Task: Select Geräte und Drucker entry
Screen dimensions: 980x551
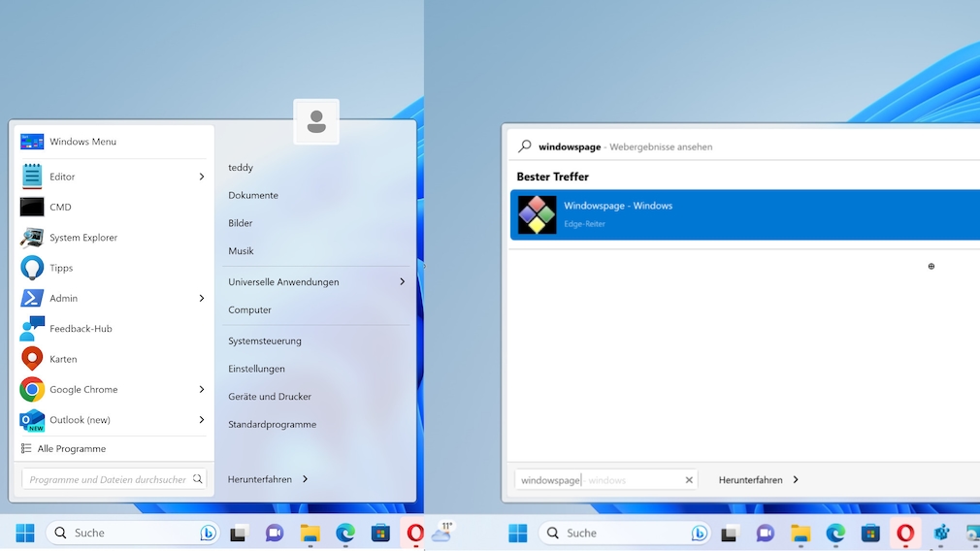Action: (x=270, y=397)
